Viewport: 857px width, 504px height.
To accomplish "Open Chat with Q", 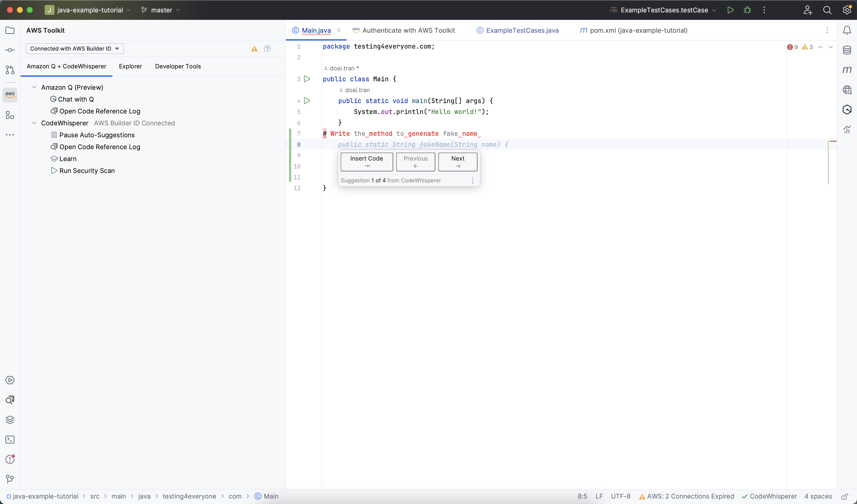I will (x=72, y=99).
